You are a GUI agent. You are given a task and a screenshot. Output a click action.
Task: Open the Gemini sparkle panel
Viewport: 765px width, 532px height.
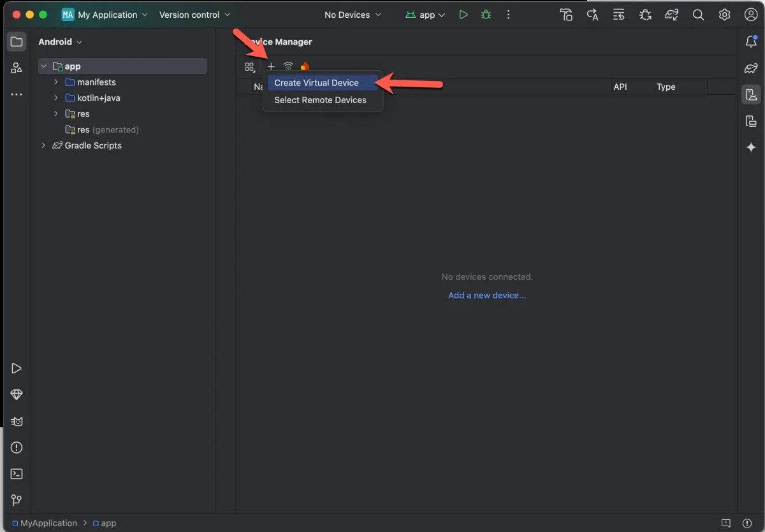click(751, 147)
